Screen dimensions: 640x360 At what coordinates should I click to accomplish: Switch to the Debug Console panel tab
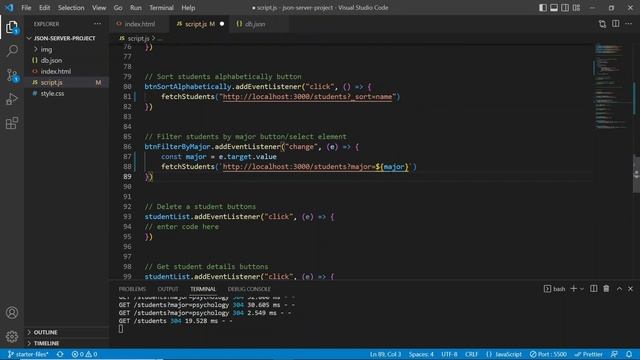click(x=249, y=289)
